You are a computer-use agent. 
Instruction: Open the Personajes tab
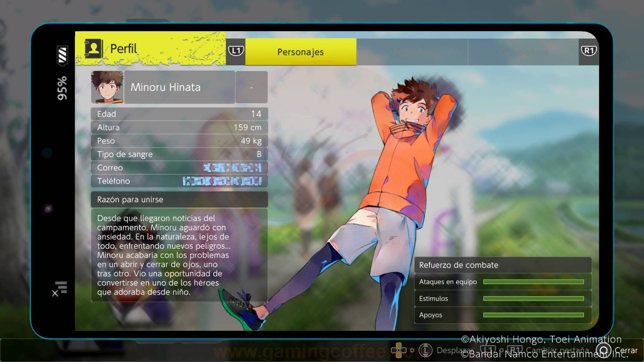click(301, 52)
